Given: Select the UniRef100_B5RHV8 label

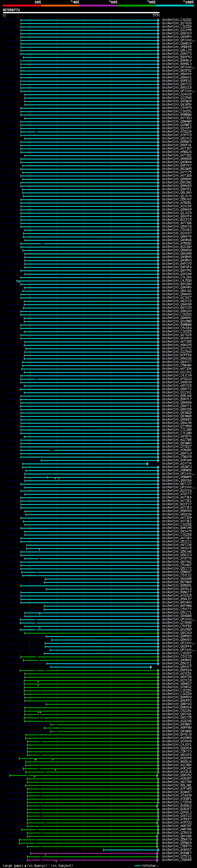Looking at the screenshot, I should (x=176, y=511).
